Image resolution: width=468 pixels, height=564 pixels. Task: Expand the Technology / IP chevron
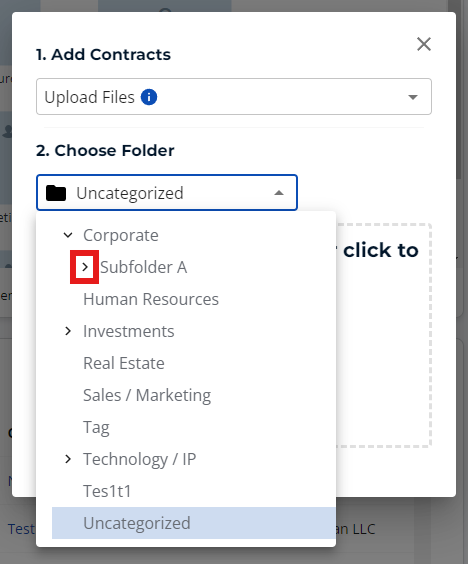68,459
